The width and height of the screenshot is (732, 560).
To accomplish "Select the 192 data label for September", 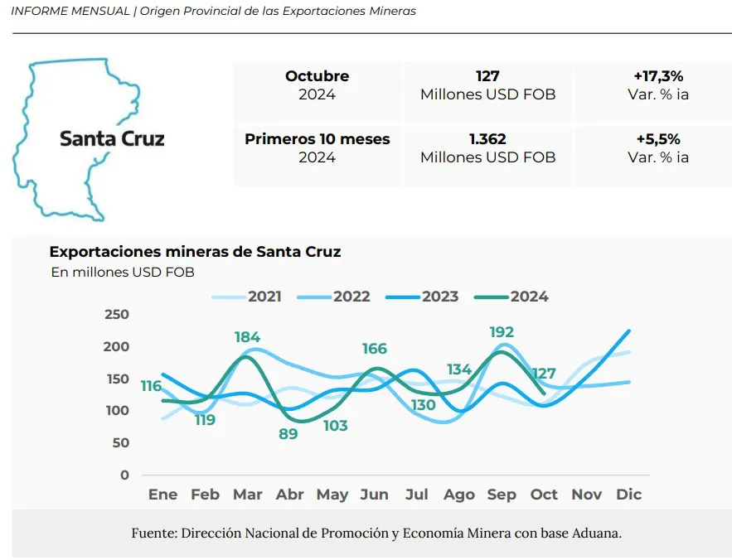I will click(502, 333).
